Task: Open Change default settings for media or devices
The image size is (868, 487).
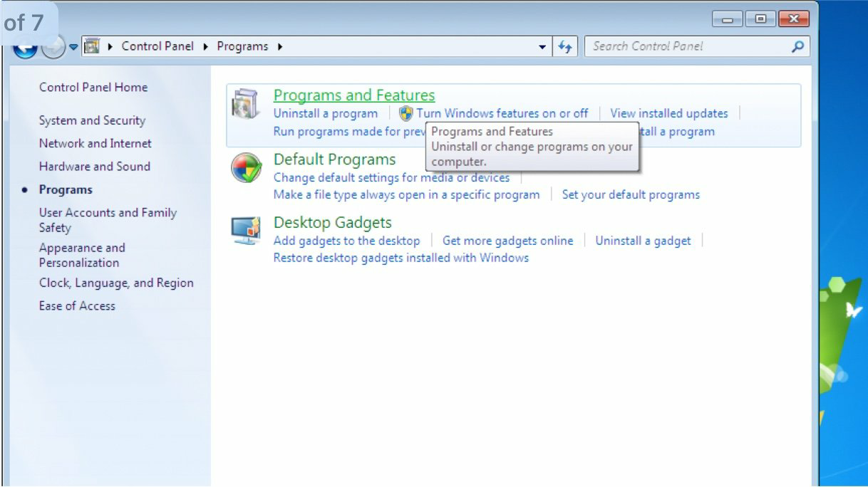Action: pyautogui.click(x=392, y=177)
